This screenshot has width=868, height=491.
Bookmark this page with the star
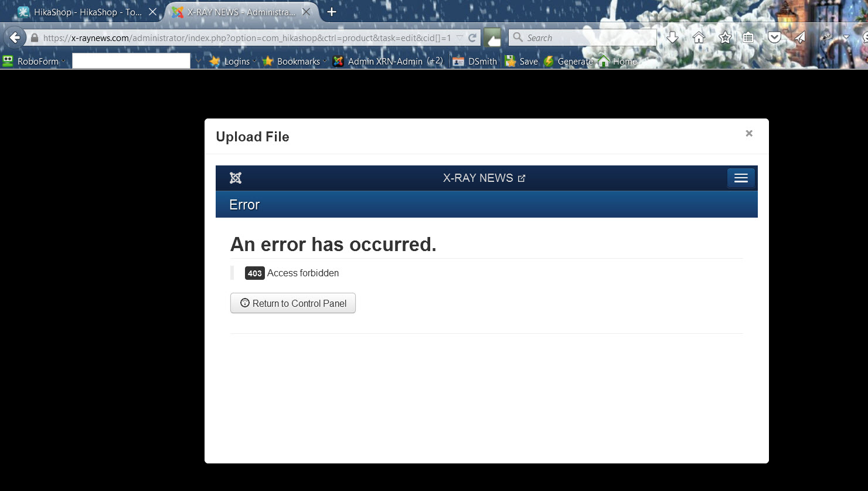coord(725,38)
